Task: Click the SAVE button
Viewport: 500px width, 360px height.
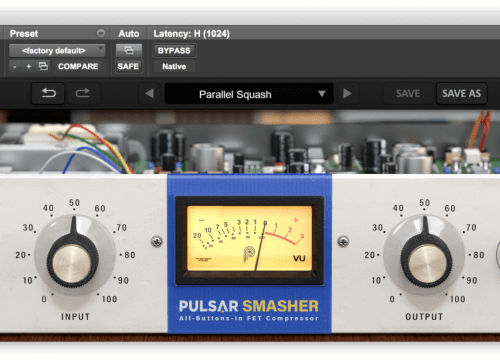Action: pyautogui.click(x=408, y=94)
